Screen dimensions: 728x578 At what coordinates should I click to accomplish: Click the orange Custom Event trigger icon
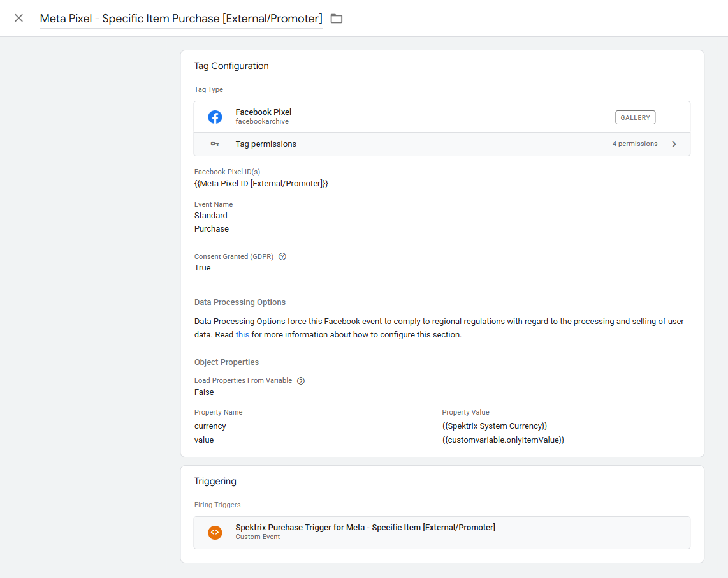(215, 532)
